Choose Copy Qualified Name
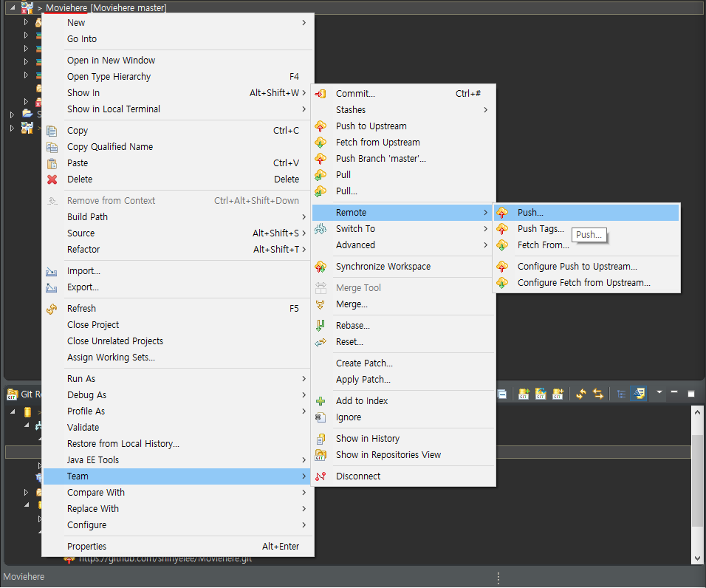 177,147
